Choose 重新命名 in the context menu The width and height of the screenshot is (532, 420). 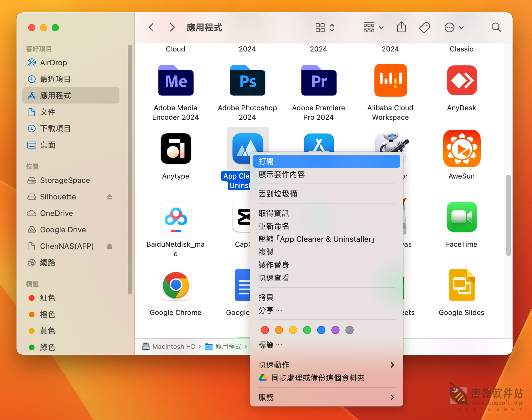coord(327,226)
